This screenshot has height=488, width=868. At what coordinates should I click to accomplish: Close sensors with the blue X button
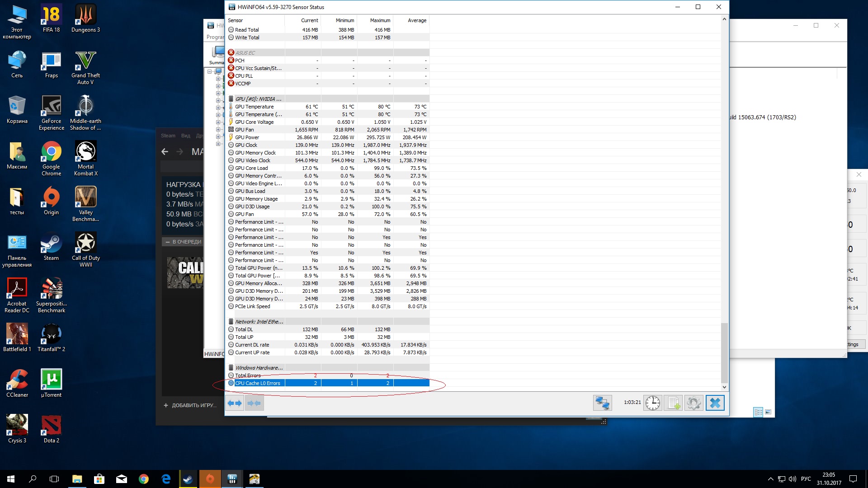715,403
